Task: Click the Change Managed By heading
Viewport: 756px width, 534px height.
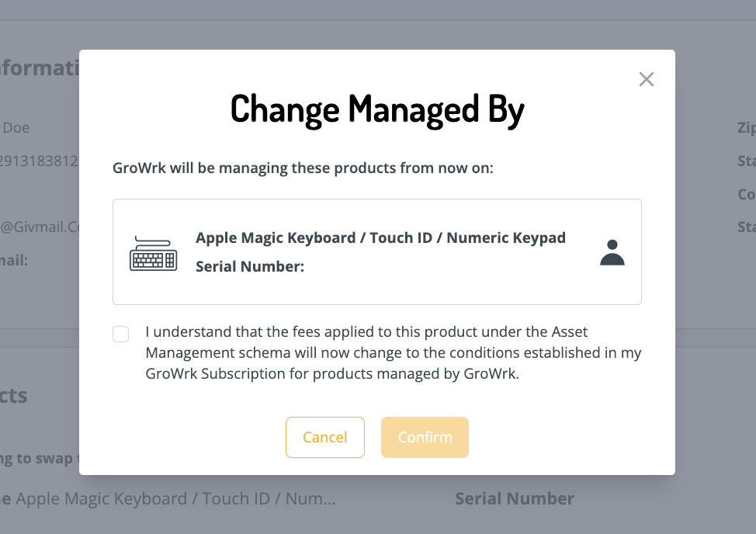Action: [377, 109]
